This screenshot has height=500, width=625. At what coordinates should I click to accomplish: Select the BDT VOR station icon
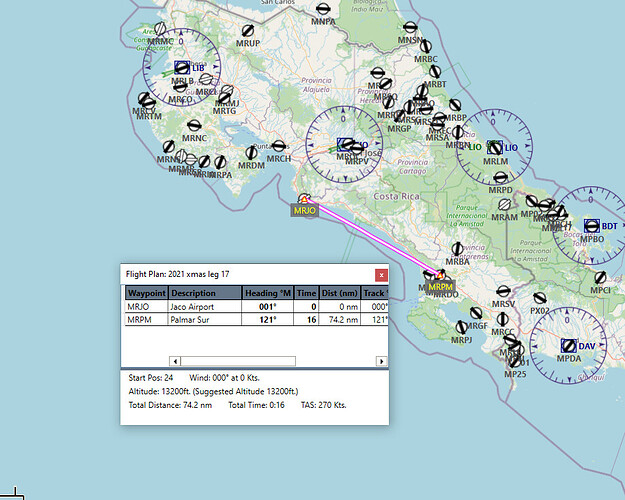click(x=592, y=226)
